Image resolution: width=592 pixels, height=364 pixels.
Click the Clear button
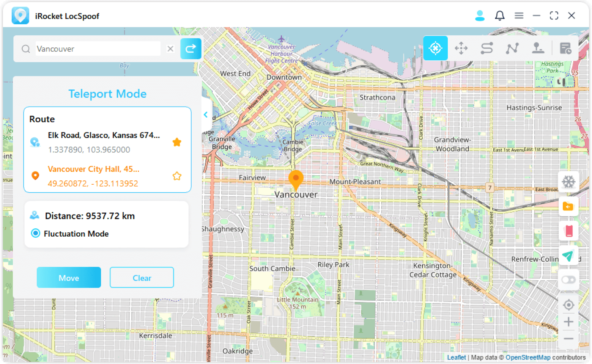coord(142,278)
